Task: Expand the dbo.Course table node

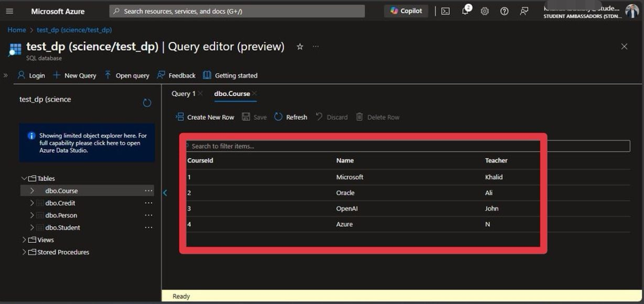Action: (32, 191)
